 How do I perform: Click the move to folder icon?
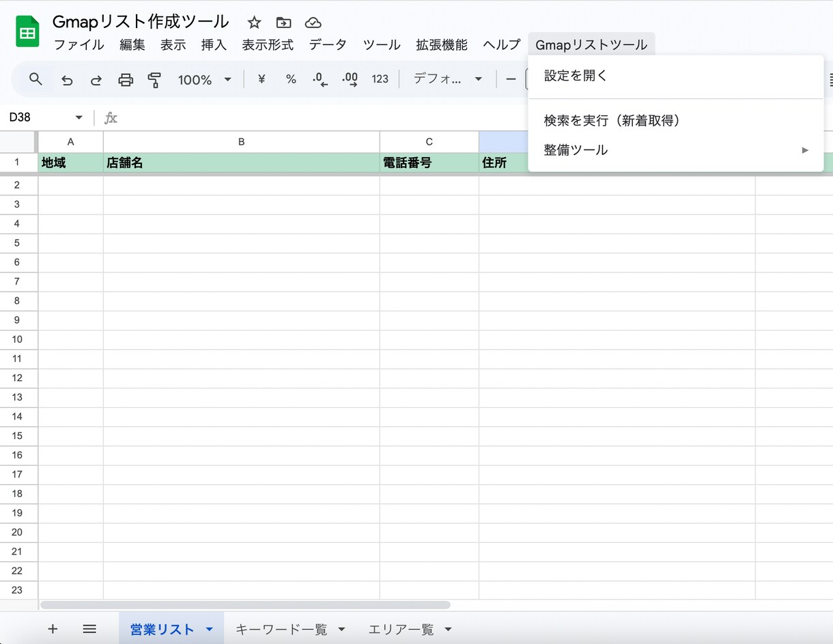(283, 23)
